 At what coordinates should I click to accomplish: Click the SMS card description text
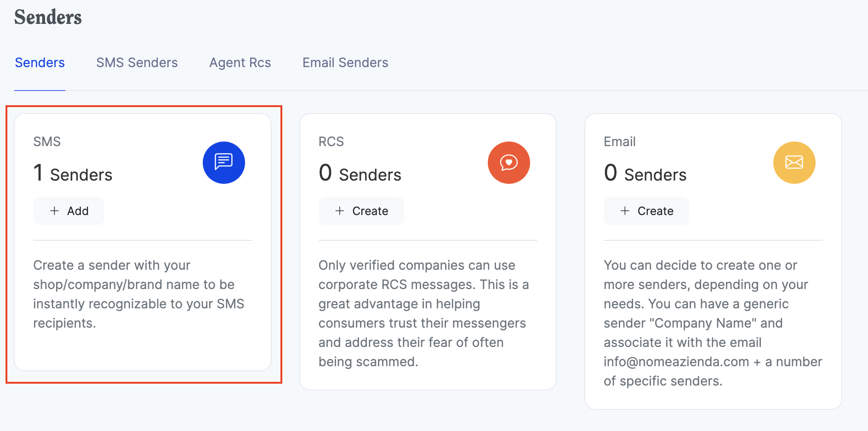coord(139,294)
